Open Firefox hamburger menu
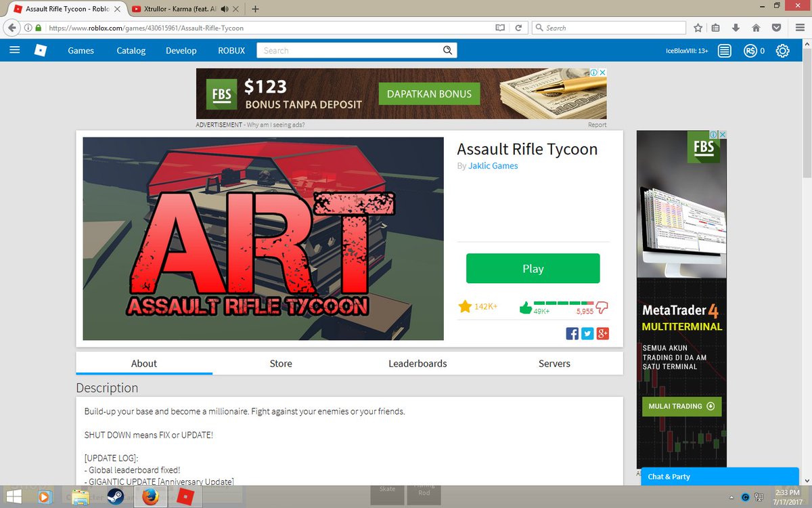Image resolution: width=812 pixels, height=508 pixels. tap(798, 28)
